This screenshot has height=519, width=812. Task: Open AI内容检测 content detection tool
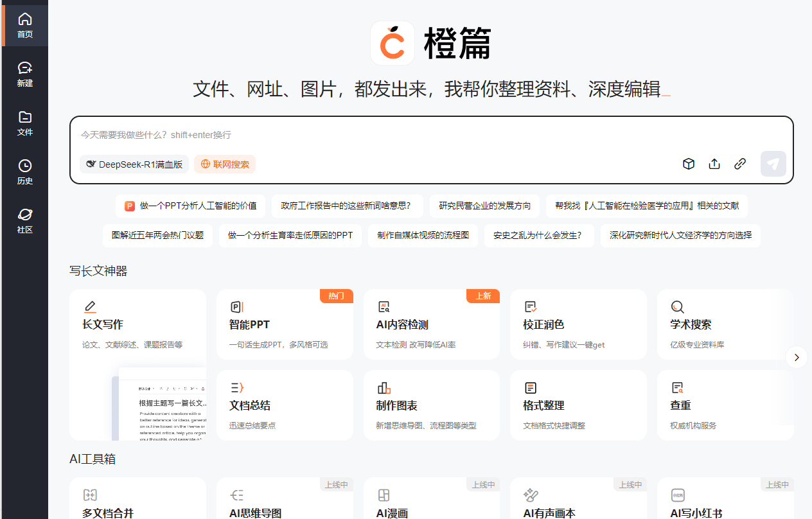(431, 324)
